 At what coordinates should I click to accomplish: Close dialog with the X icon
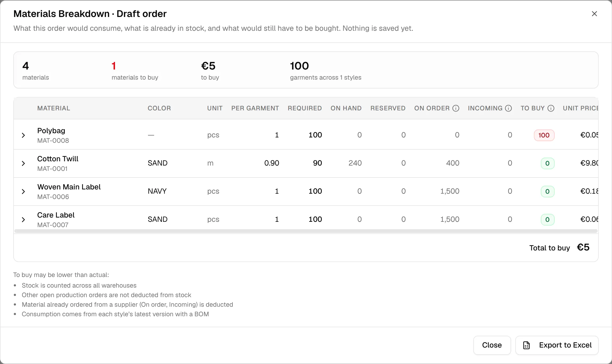(x=594, y=14)
